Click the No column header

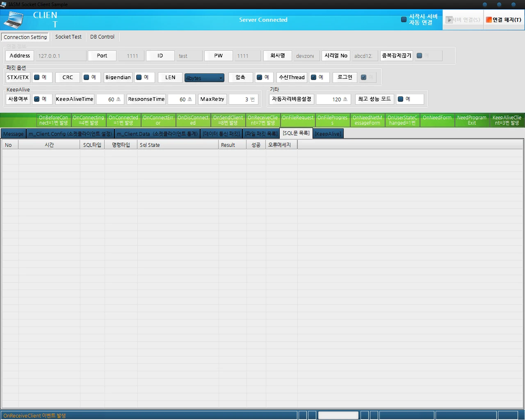[10, 145]
